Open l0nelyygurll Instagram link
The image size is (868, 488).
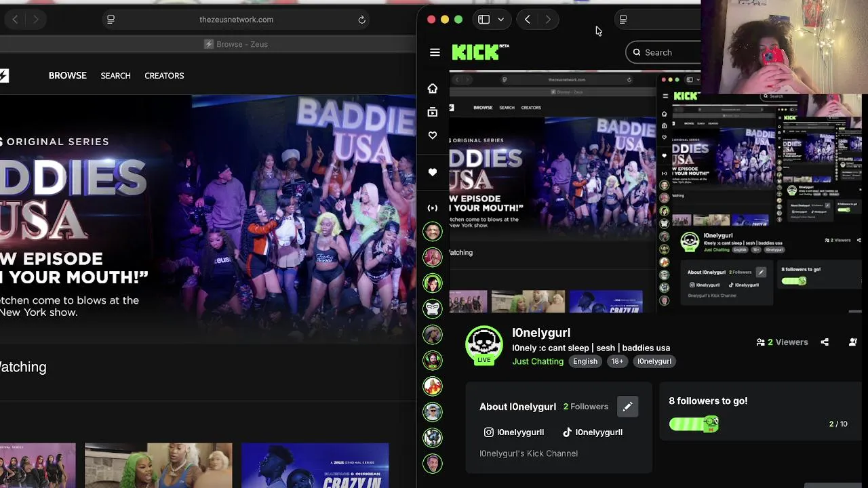514,432
